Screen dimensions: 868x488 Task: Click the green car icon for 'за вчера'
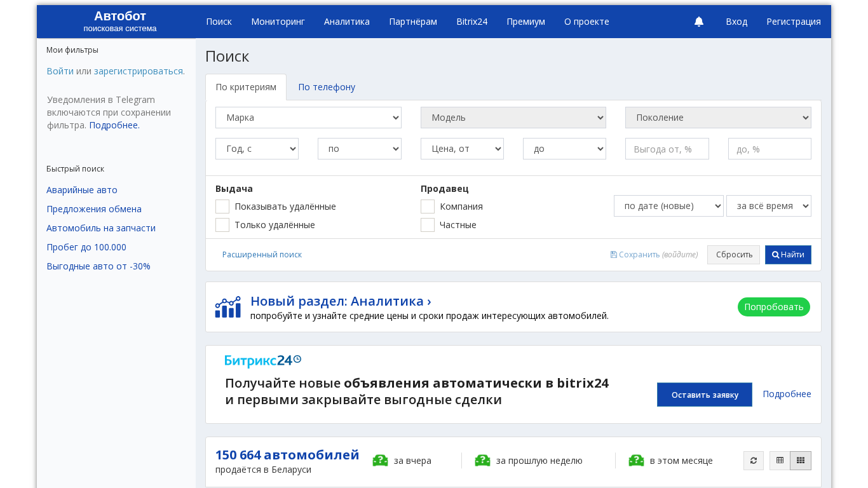[380, 461]
